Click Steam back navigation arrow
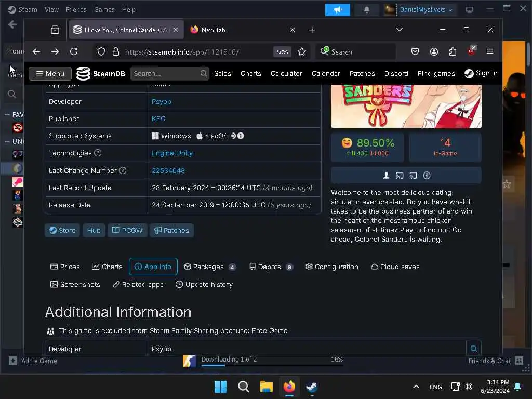The height and width of the screenshot is (399, 532). [12, 24]
